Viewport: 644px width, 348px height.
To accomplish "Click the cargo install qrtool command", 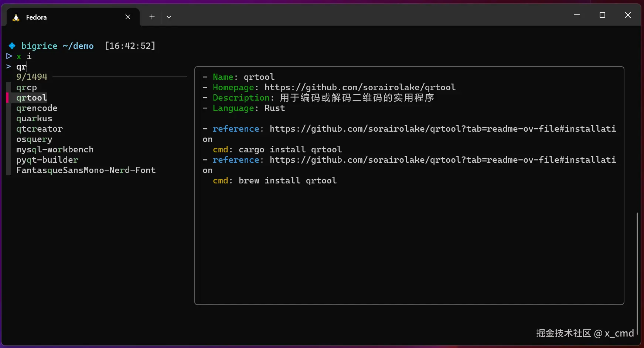I will [290, 149].
